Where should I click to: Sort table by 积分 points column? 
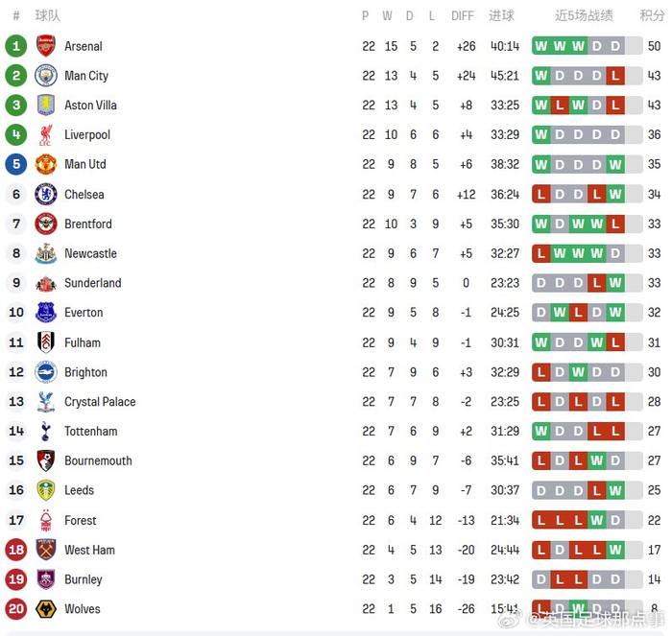(653, 15)
